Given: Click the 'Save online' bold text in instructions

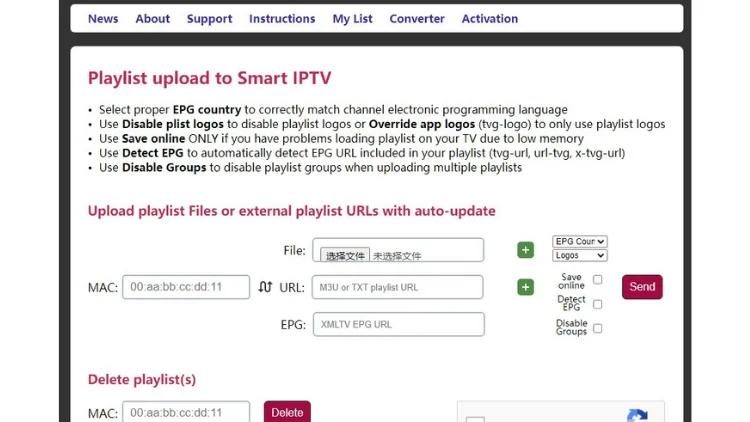Looking at the screenshot, I should click(x=154, y=139).
